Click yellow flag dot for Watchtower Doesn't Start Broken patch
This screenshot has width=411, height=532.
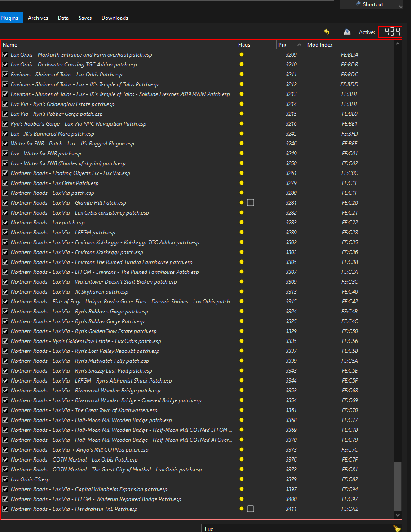[x=242, y=281]
